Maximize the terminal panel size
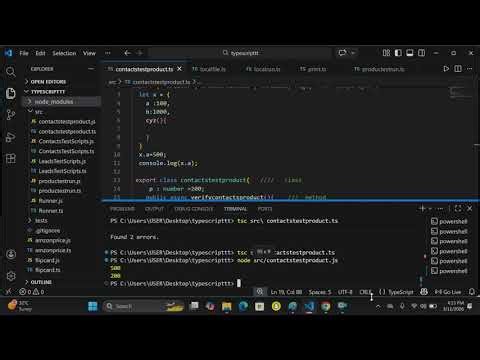Image resolution: width=480 pixels, height=360 pixels. (x=458, y=209)
